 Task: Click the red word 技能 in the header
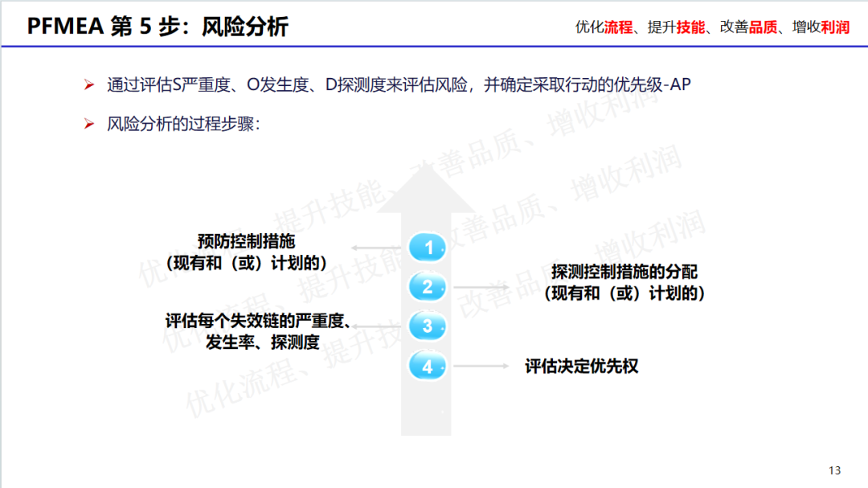tap(690, 27)
